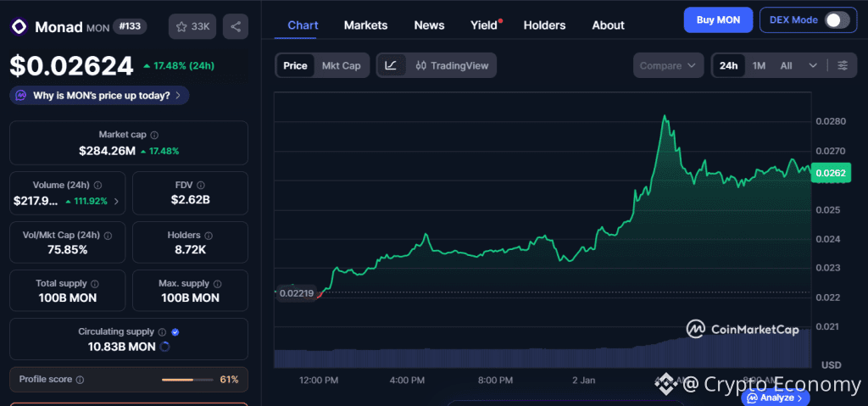Click the Profile score progress bar
868x406 pixels.
[x=187, y=380]
